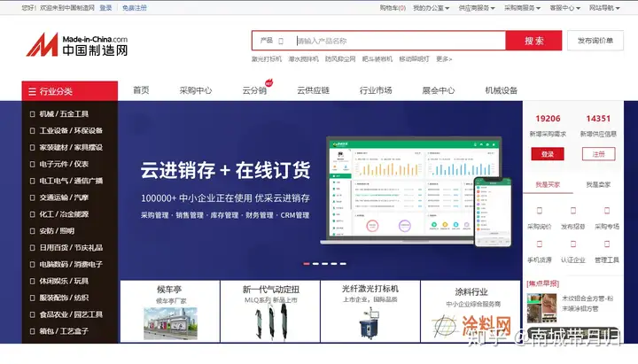Open the 新一代气动定扭 product card

pos(270,312)
